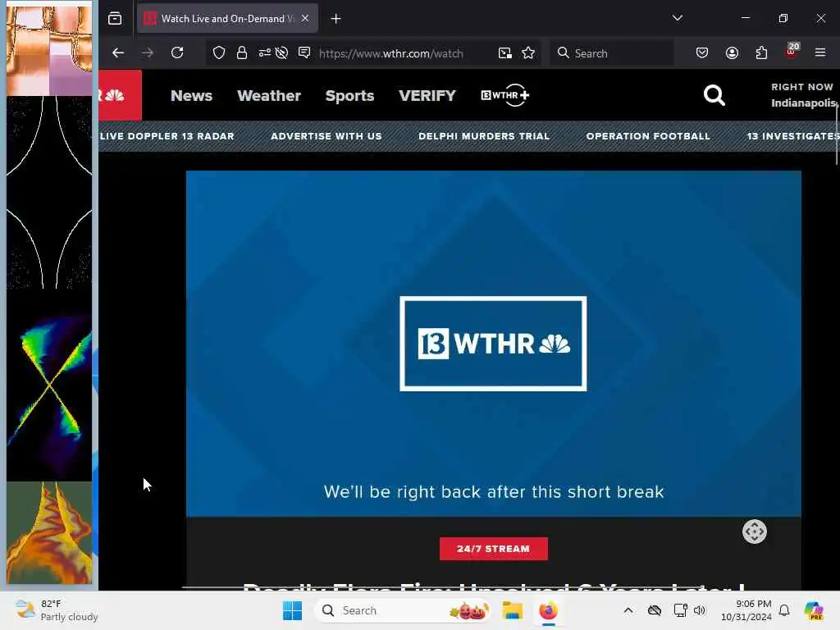Open the 13 Investigates link

[x=792, y=136]
